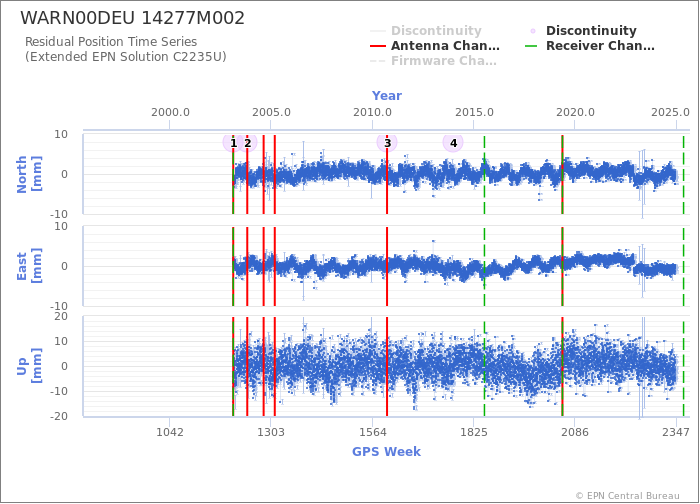Click the GPS Week axis title
700x504 pixels.
tap(386, 452)
